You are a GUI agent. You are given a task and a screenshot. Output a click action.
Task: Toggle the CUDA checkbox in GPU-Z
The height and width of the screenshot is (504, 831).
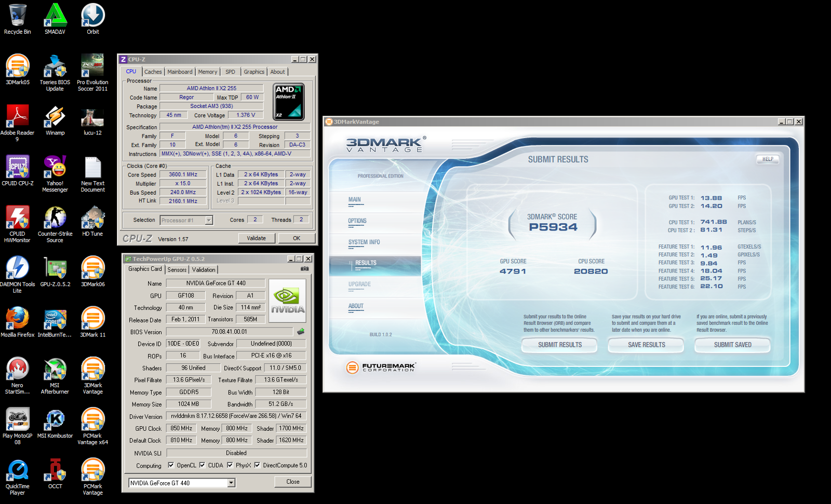click(x=202, y=465)
